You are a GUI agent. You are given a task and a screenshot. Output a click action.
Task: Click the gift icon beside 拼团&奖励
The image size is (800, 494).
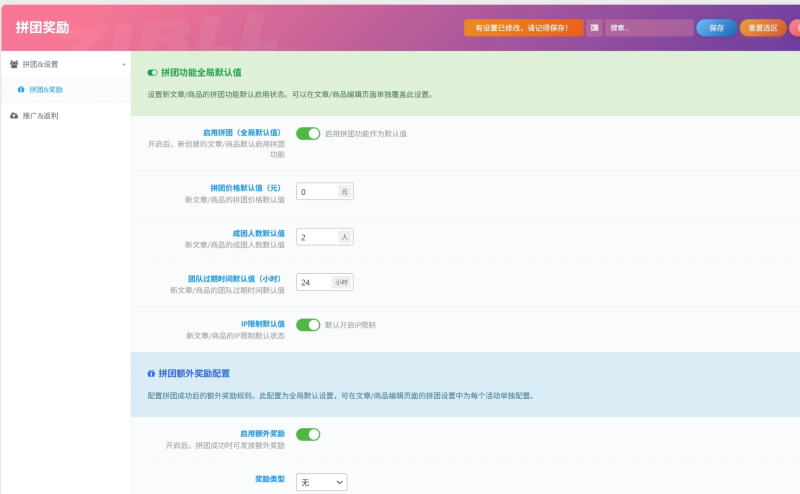[x=21, y=89]
